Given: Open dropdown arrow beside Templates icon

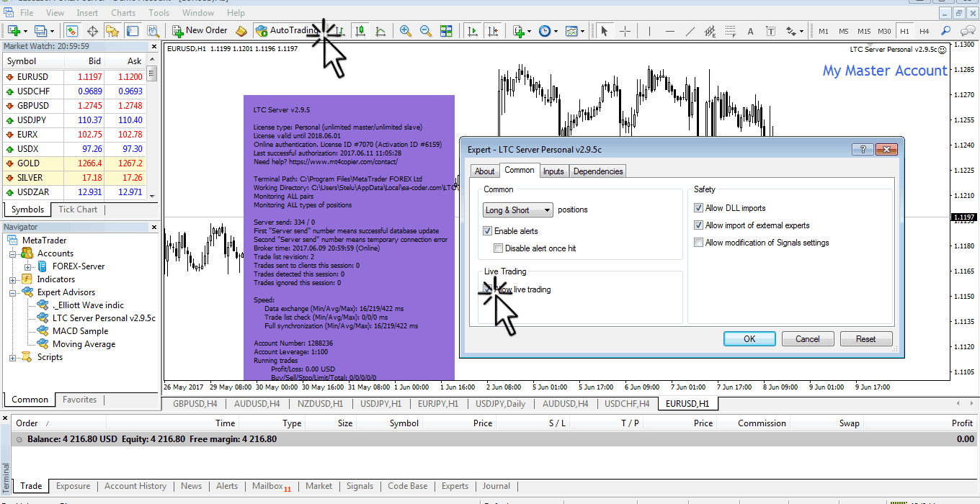Looking at the screenshot, I should tap(582, 31).
